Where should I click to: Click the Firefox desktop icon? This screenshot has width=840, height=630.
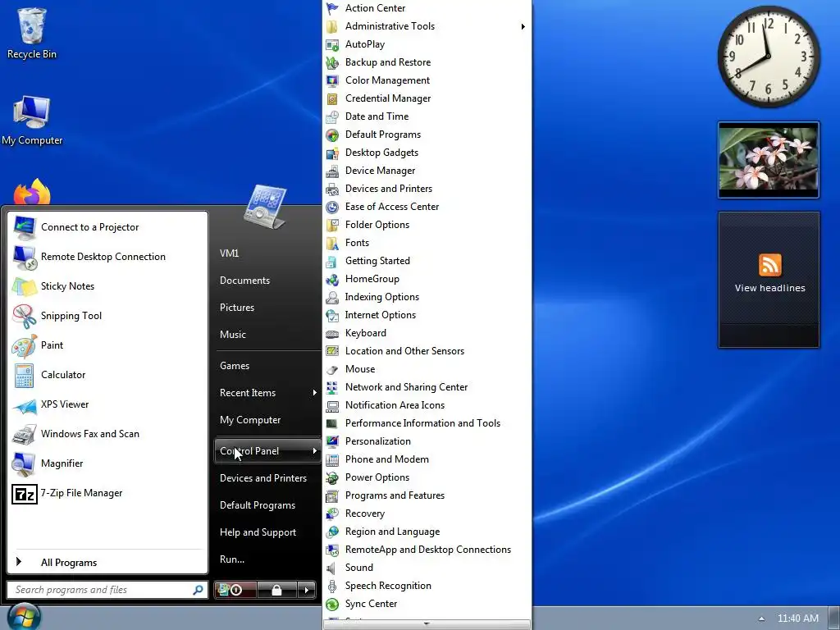point(32,193)
